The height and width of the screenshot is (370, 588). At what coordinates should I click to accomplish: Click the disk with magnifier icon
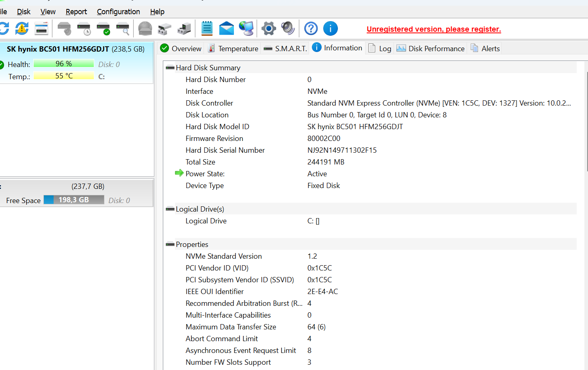point(123,28)
